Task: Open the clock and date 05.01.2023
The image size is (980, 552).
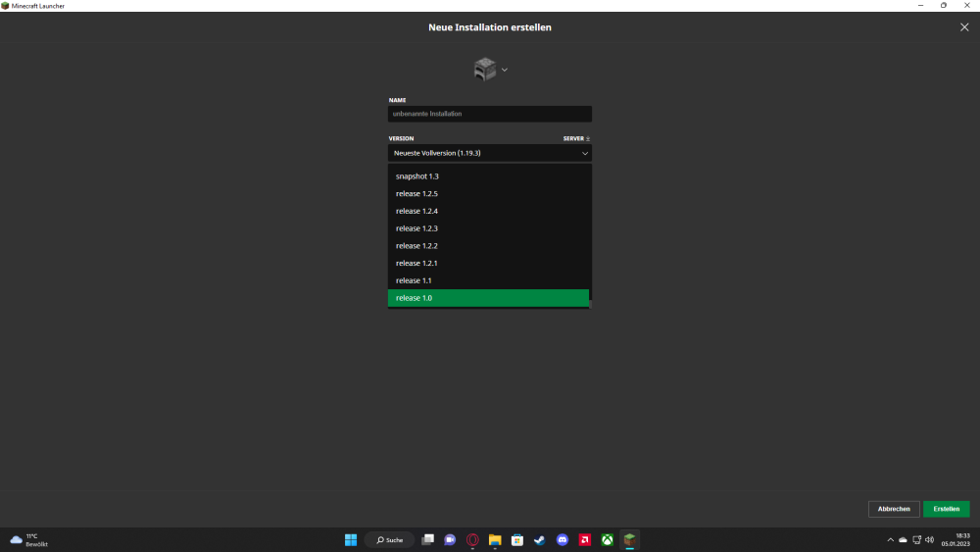Action: tap(955, 539)
